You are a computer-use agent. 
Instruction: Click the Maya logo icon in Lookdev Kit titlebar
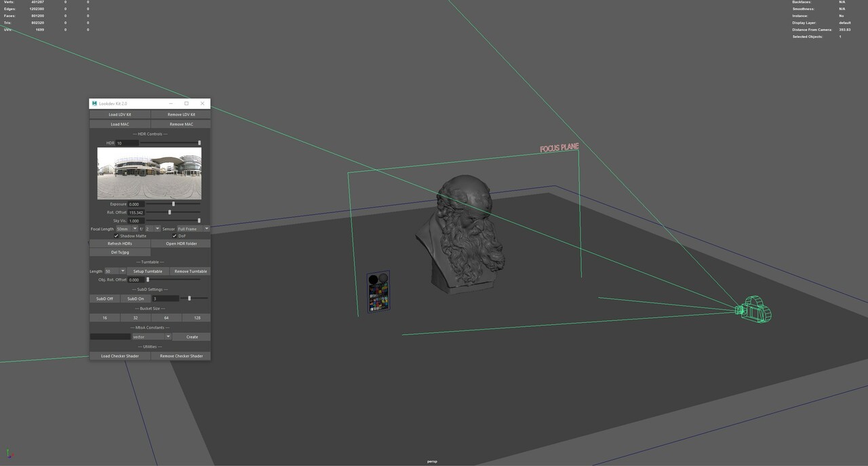[x=94, y=104]
